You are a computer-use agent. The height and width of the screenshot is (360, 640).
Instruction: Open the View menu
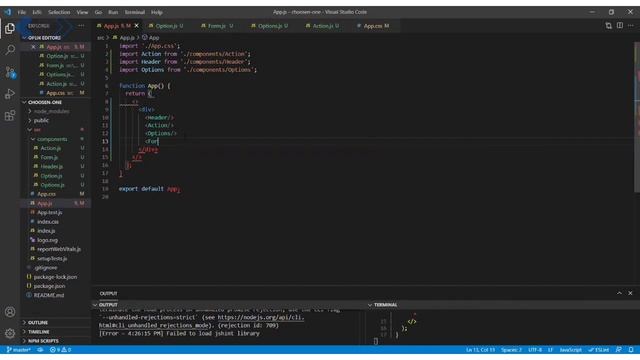(82, 12)
